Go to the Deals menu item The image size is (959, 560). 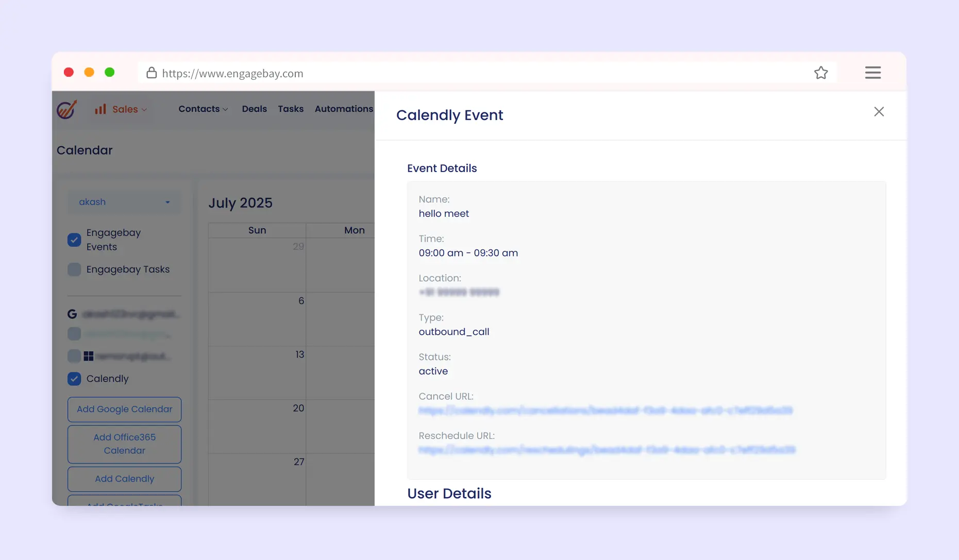pyautogui.click(x=254, y=109)
